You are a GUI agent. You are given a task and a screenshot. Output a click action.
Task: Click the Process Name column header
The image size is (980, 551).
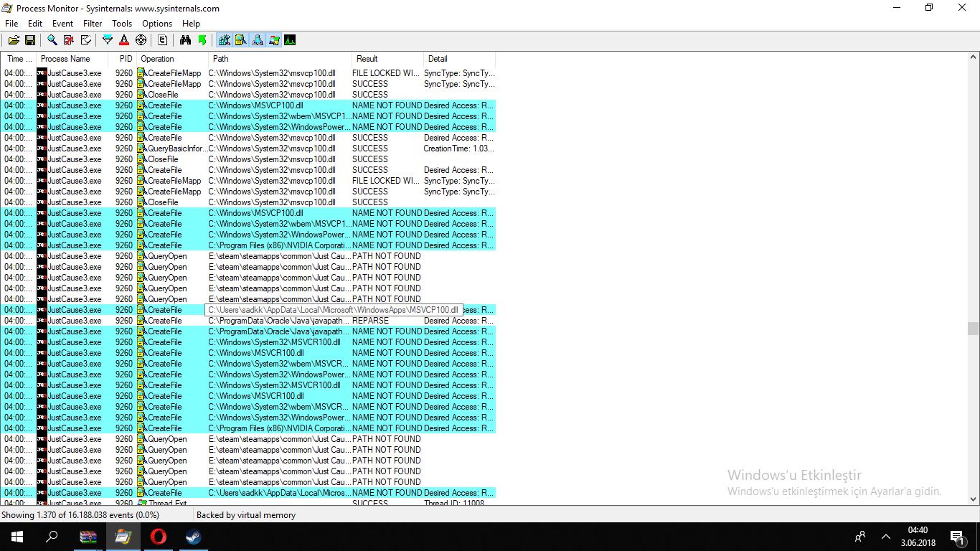72,59
